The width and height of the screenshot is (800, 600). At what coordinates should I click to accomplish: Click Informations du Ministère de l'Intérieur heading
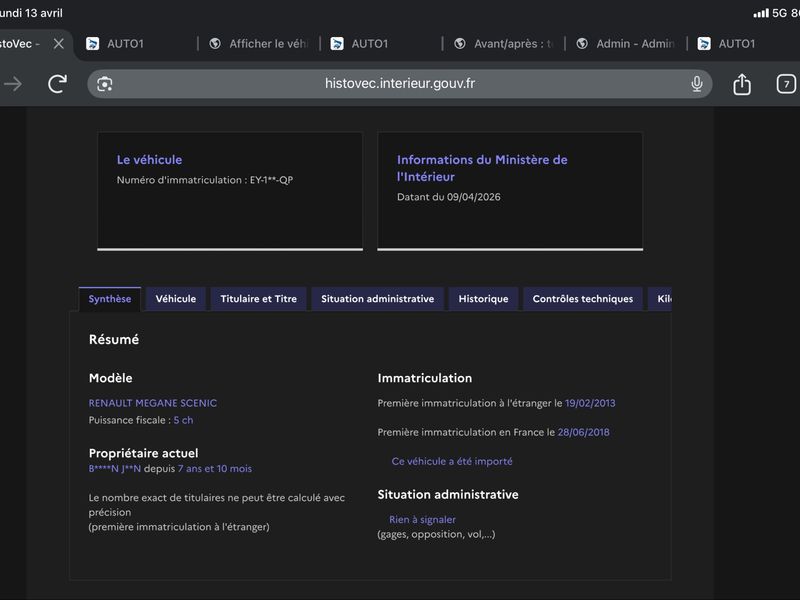tap(482, 168)
